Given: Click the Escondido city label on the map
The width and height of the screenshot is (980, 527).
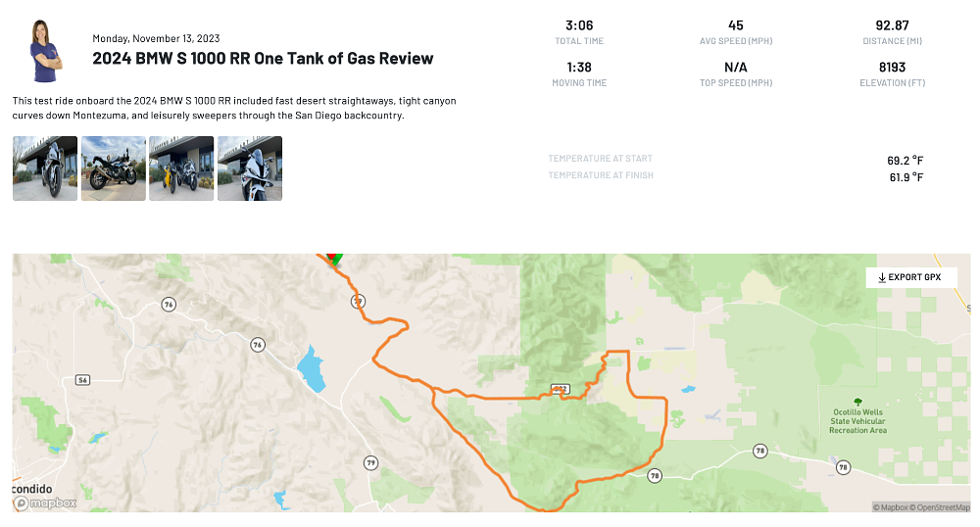Looking at the screenshot, I should [x=32, y=488].
